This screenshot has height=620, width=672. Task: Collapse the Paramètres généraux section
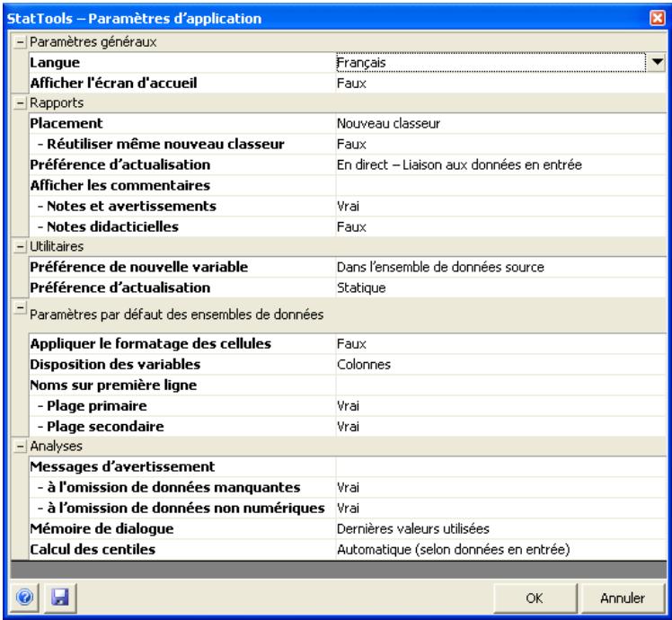tap(20, 42)
